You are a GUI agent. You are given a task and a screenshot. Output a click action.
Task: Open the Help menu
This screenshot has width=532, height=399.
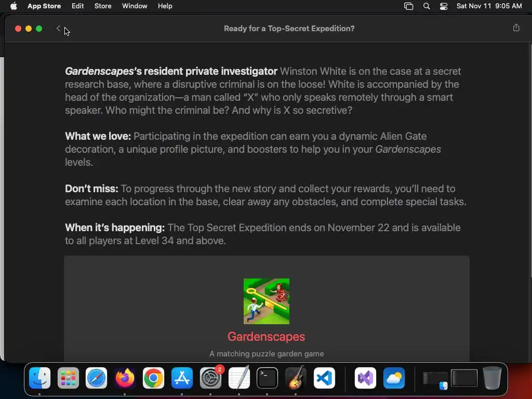tap(165, 6)
